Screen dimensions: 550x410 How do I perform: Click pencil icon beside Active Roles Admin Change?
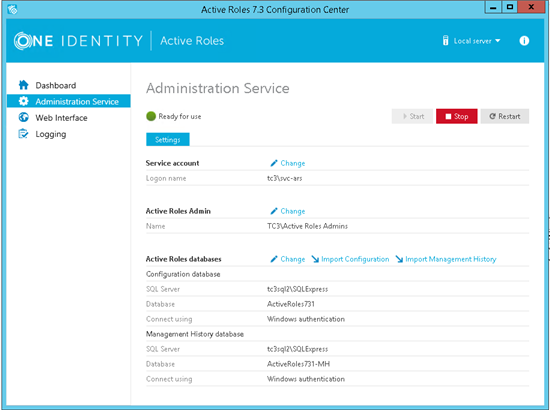click(274, 211)
